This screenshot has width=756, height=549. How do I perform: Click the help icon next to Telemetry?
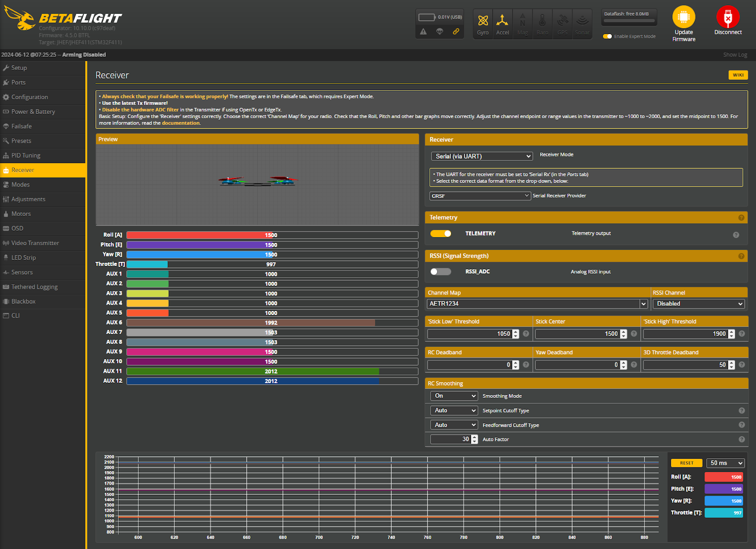click(741, 217)
